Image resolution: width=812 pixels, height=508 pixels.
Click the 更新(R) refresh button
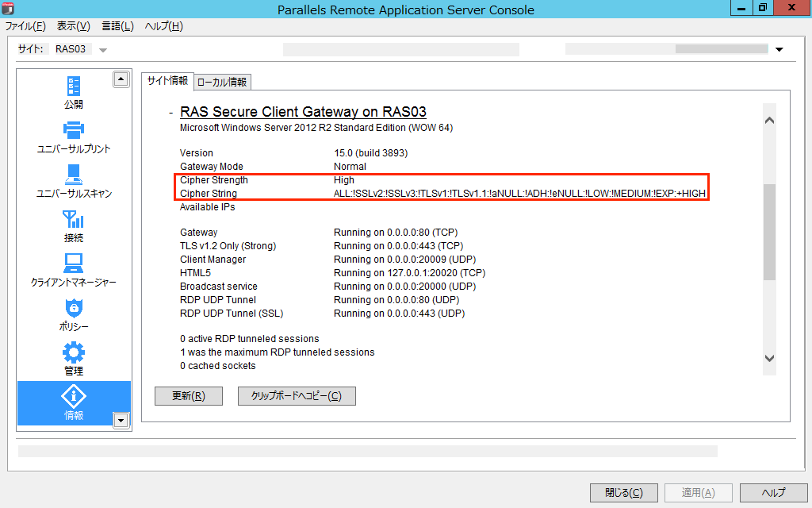coord(189,396)
